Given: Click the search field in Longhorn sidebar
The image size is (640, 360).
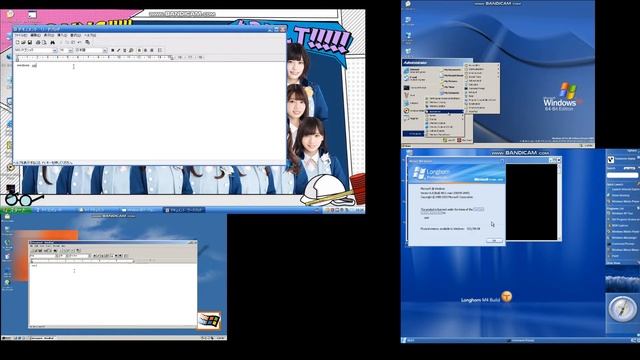Looking at the screenshot, I should [x=622, y=175].
